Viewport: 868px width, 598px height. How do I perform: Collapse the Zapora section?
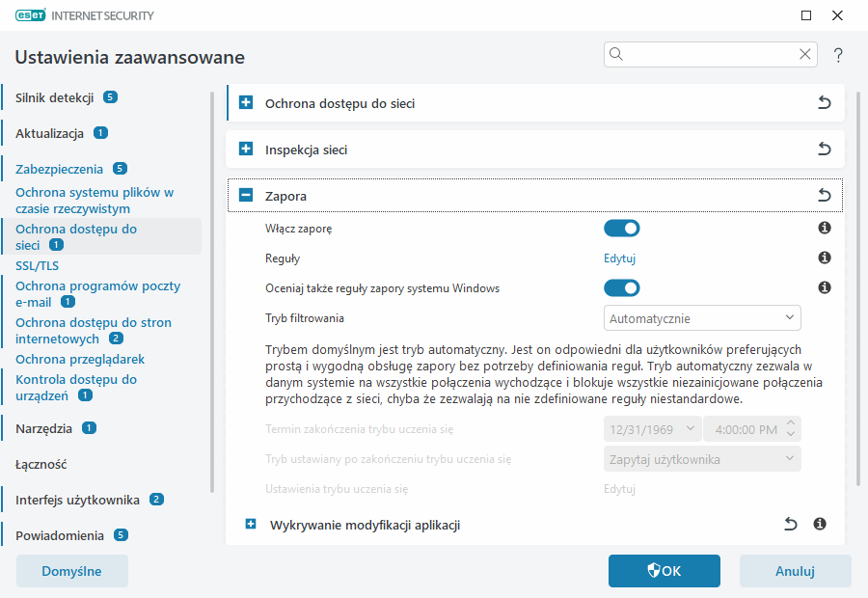click(x=246, y=196)
